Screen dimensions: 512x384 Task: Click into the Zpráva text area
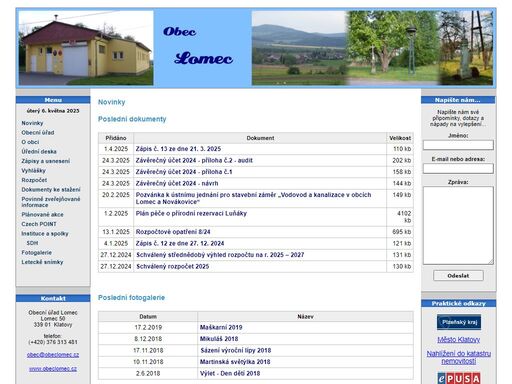(458, 225)
